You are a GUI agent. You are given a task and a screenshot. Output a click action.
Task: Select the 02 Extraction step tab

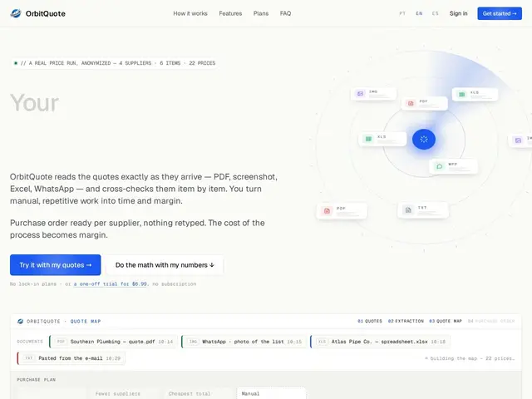tap(406, 321)
